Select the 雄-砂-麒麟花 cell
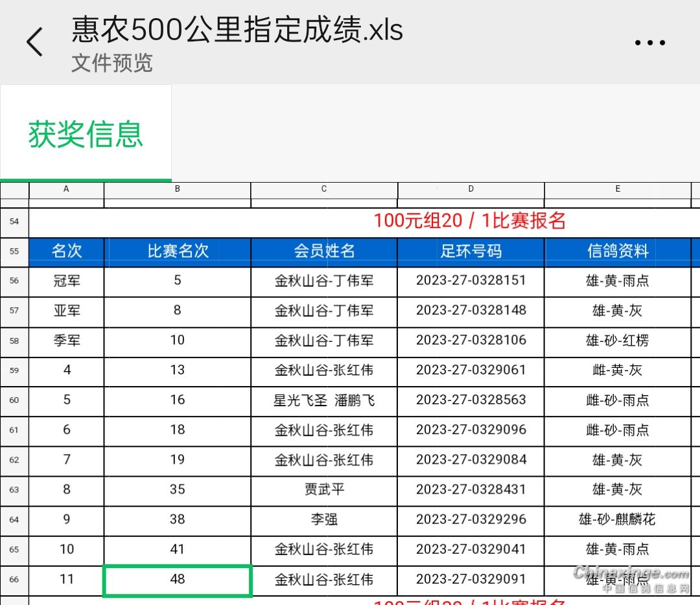The image size is (700, 605). click(617, 519)
